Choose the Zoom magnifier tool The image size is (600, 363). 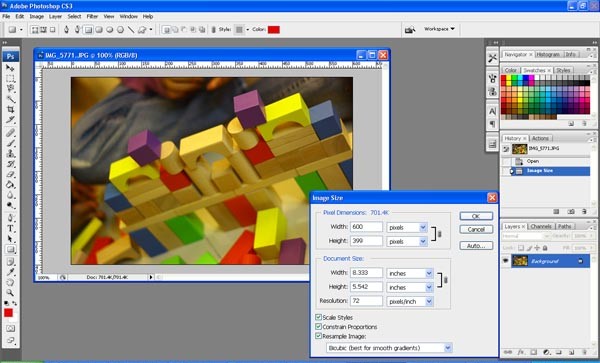pyautogui.click(x=10, y=293)
